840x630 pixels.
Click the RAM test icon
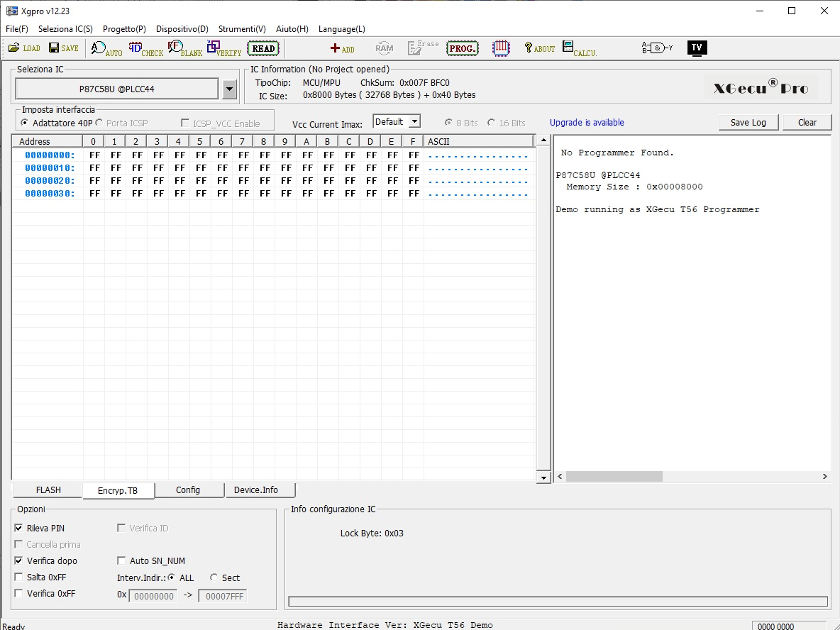[x=384, y=49]
